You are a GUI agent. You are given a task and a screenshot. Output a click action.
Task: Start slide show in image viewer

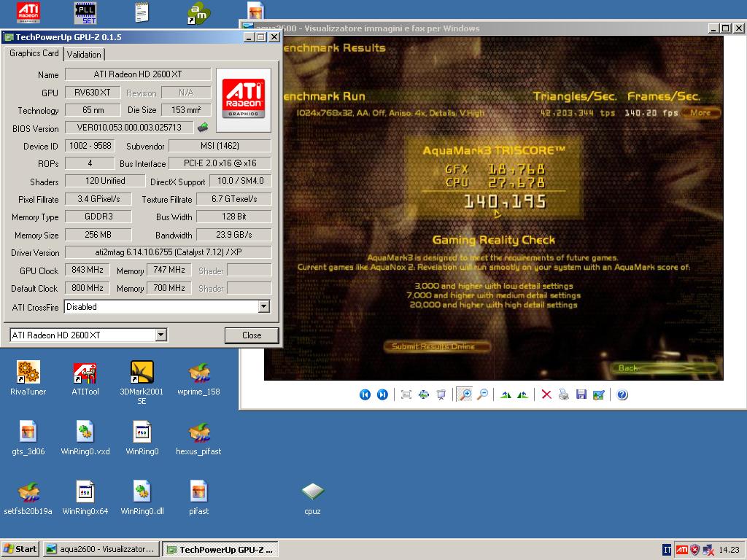(441, 394)
